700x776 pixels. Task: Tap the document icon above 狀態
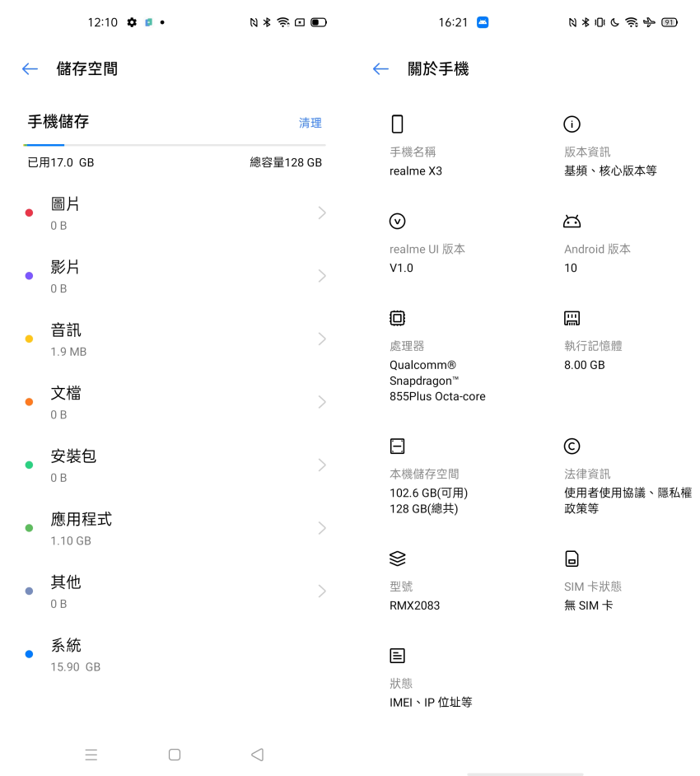point(397,655)
